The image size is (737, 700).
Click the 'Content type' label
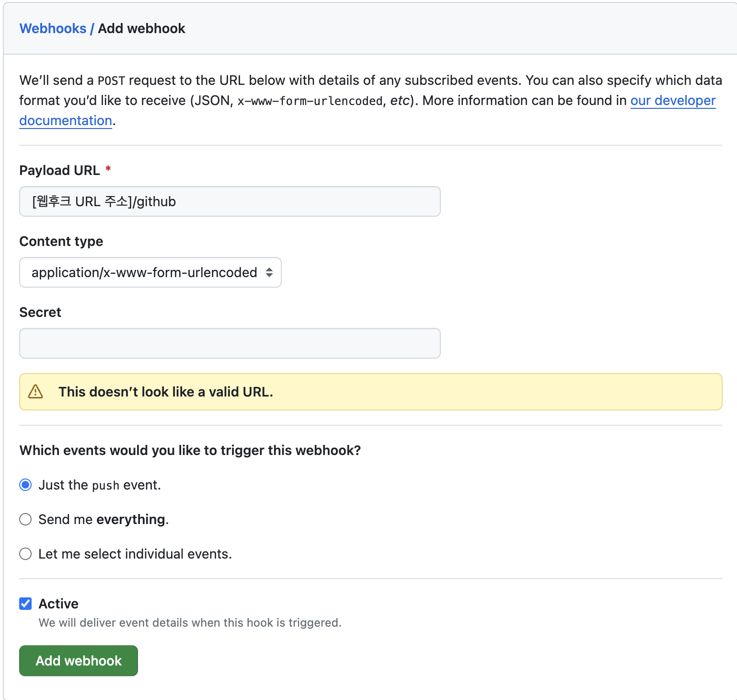[61, 241]
